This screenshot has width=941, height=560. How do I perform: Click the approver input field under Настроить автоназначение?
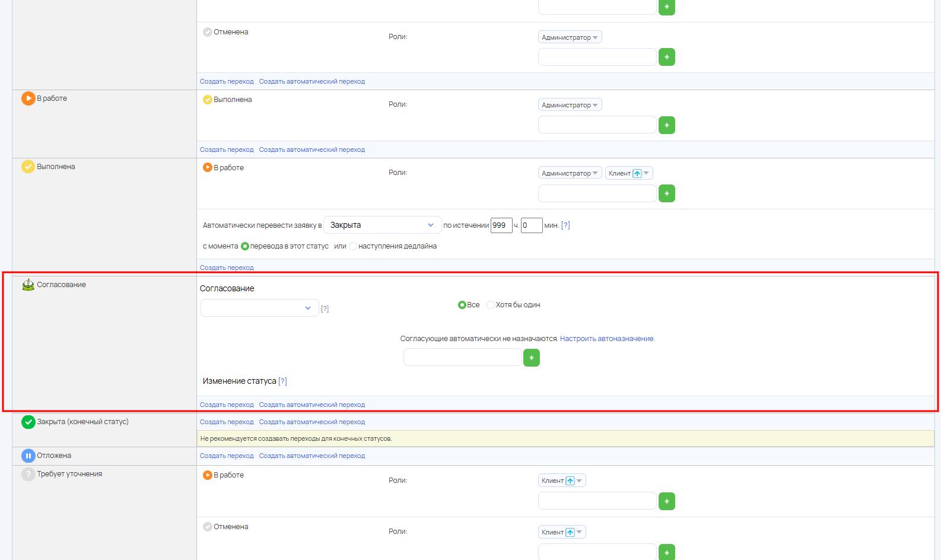pos(462,358)
